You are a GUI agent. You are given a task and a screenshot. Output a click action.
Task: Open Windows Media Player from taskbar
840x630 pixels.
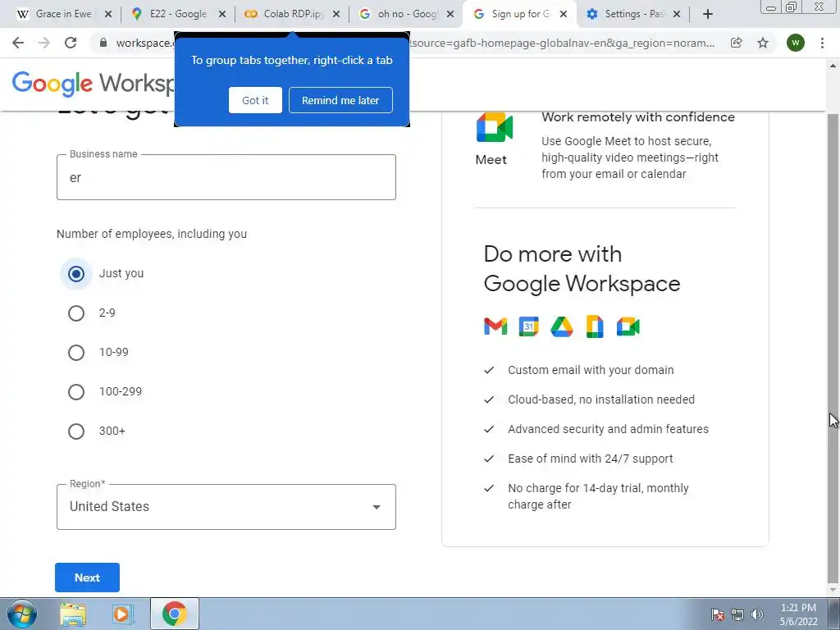coord(123,614)
